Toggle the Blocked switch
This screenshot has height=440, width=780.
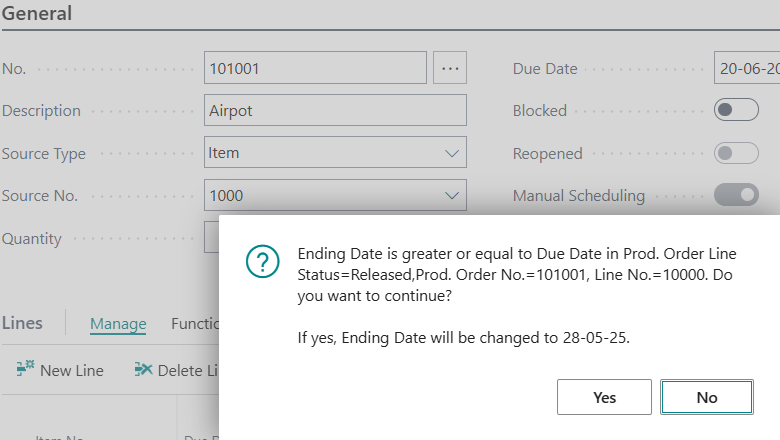[x=736, y=110]
